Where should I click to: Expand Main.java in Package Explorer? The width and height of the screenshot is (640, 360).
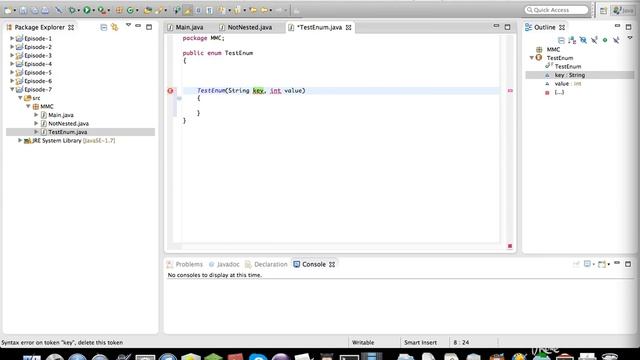coord(36,115)
